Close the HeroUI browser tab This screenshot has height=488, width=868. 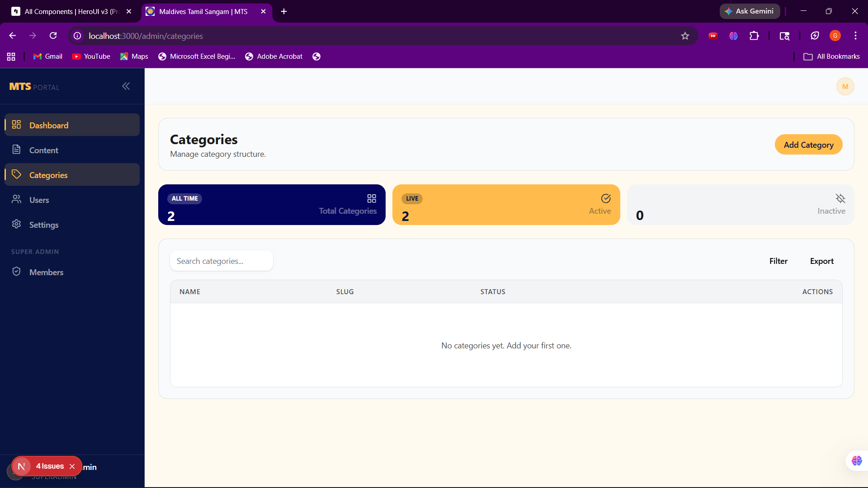(129, 11)
